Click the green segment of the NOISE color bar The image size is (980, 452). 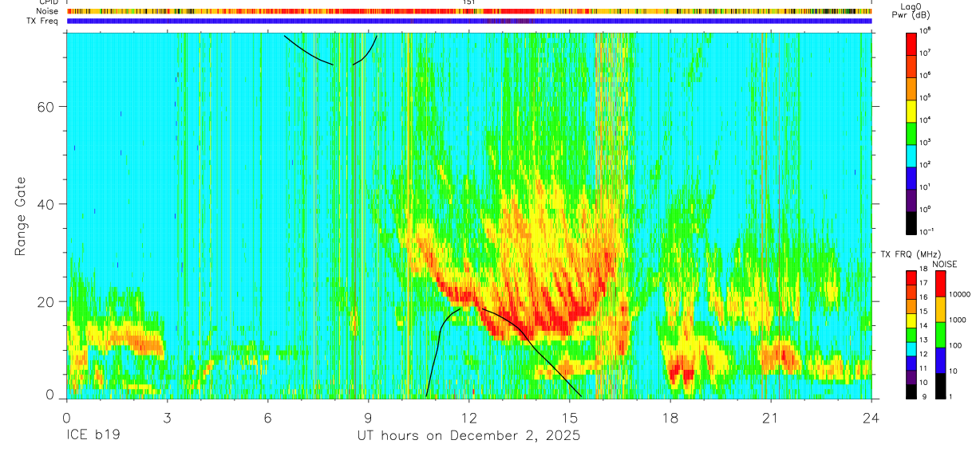(940, 335)
